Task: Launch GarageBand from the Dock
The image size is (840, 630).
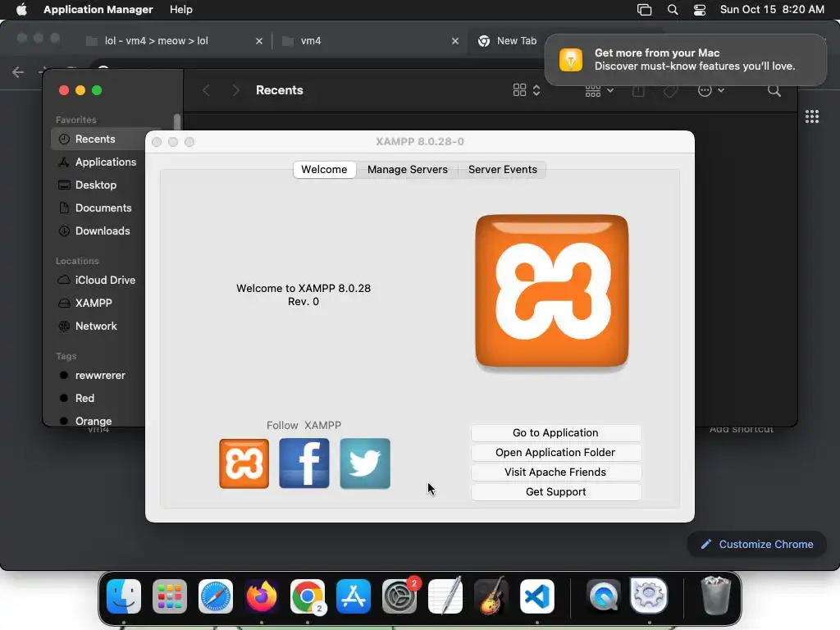Action: pyautogui.click(x=491, y=596)
